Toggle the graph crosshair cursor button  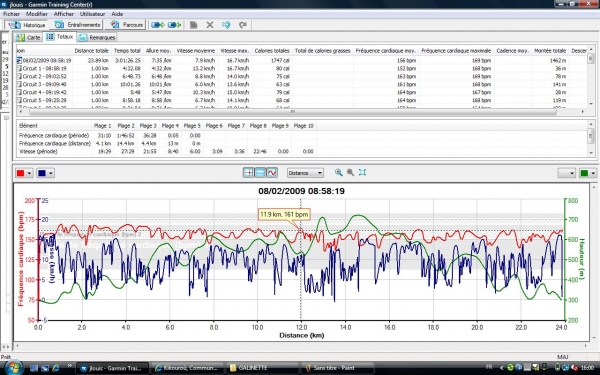(248, 173)
